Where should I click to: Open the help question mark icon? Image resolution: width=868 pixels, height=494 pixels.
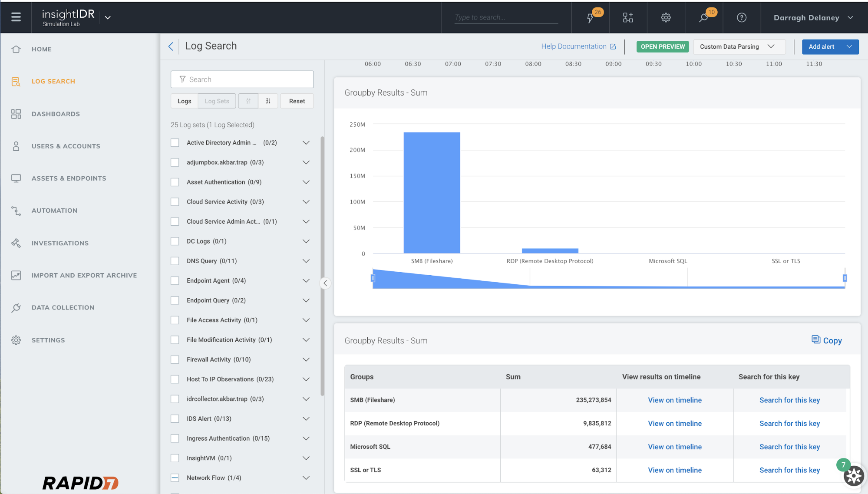[741, 18]
